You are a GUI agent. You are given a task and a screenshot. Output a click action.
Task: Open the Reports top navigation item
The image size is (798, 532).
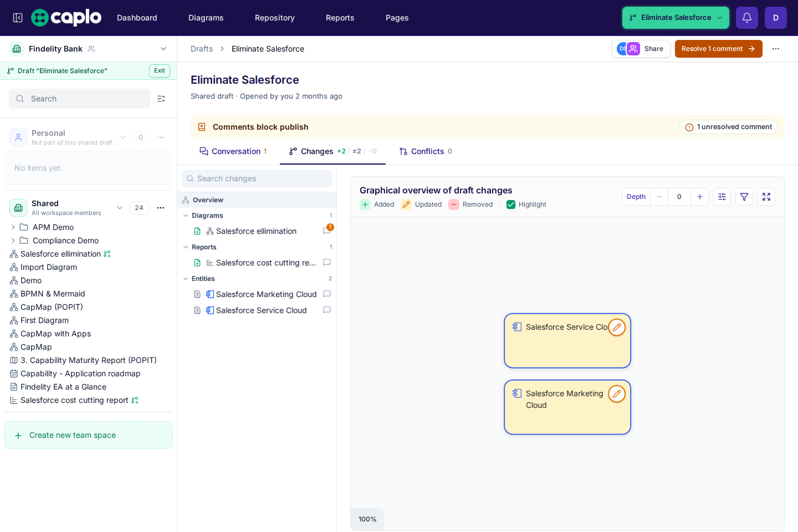click(340, 18)
